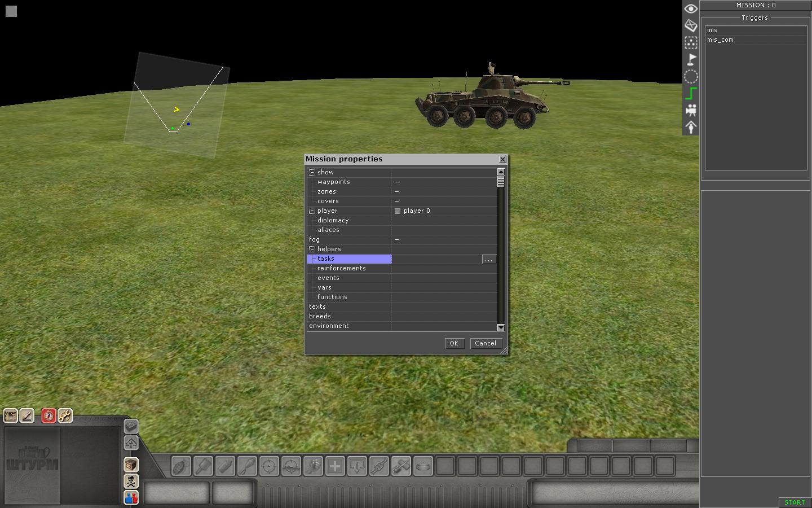Click the upward arrow icon below the brick
The width and height of the screenshot is (812, 508).
click(131, 443)
